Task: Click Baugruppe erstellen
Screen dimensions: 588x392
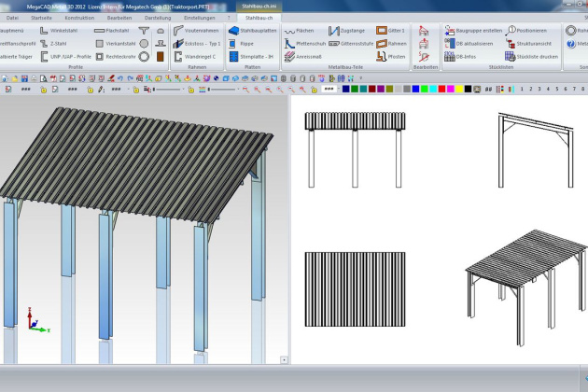Action: [474, 31]
